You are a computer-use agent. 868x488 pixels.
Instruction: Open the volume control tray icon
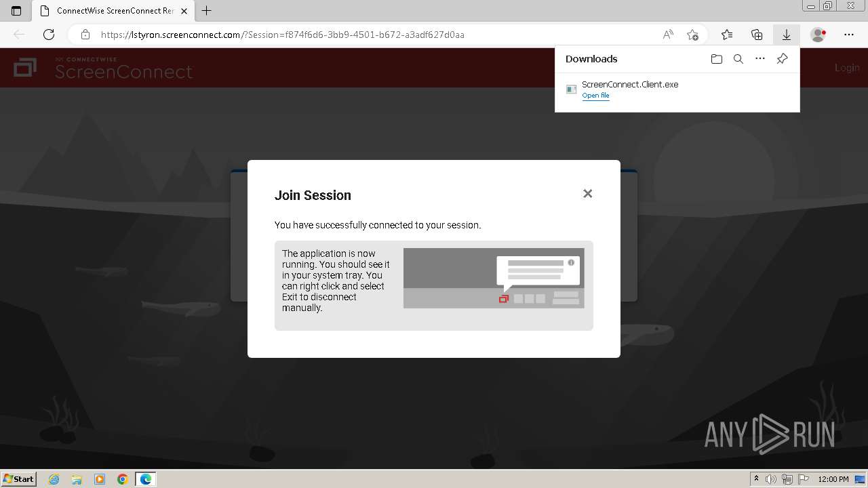pyautogui.click(x=771, y=479)
